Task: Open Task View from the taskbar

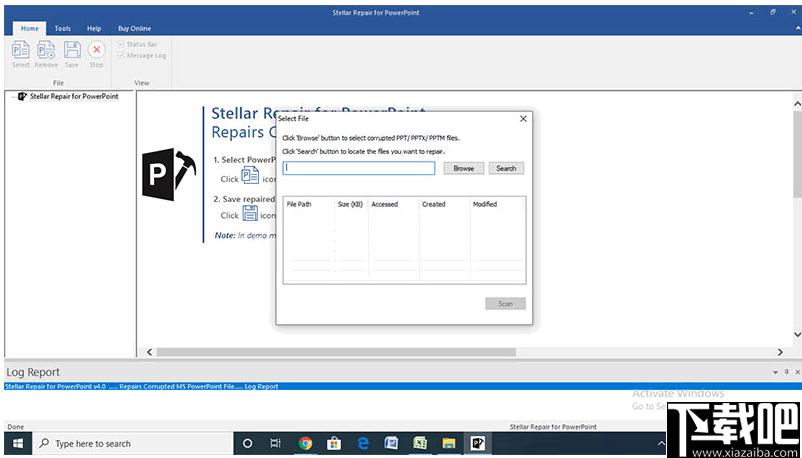Action: pos(276,444)
